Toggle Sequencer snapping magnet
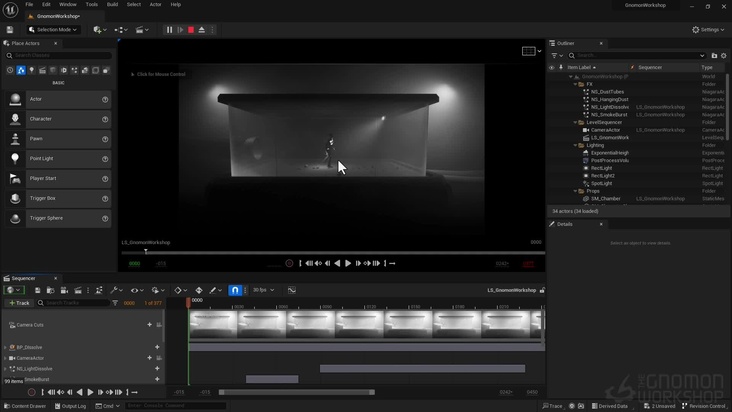 (235, 290)
